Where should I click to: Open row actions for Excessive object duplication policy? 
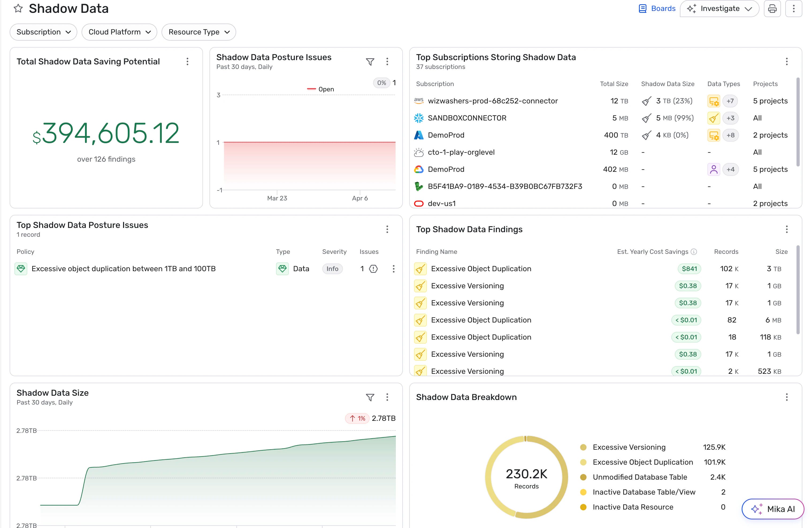coord(393,269)
